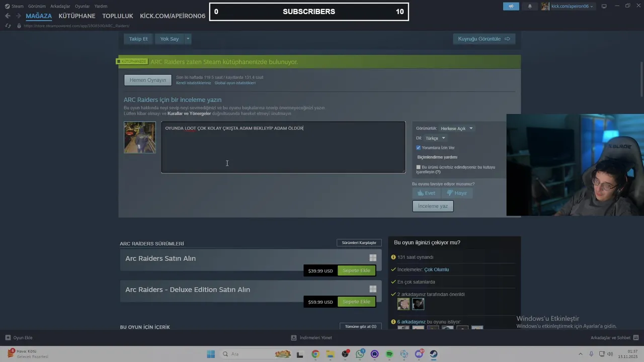Click the plus icon next to Oyun Ekle

[8, 338]
